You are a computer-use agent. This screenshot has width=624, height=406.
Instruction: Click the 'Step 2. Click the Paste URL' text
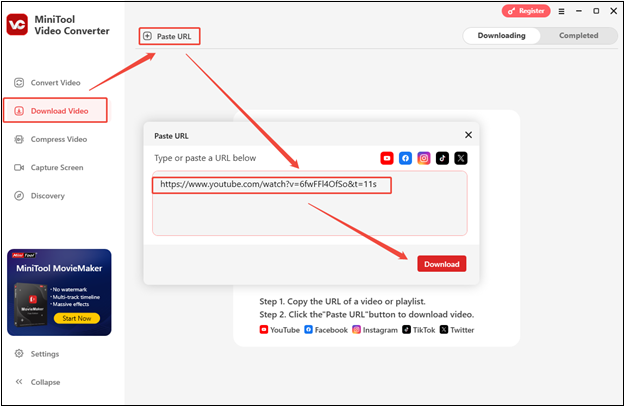tap(367, 314)
